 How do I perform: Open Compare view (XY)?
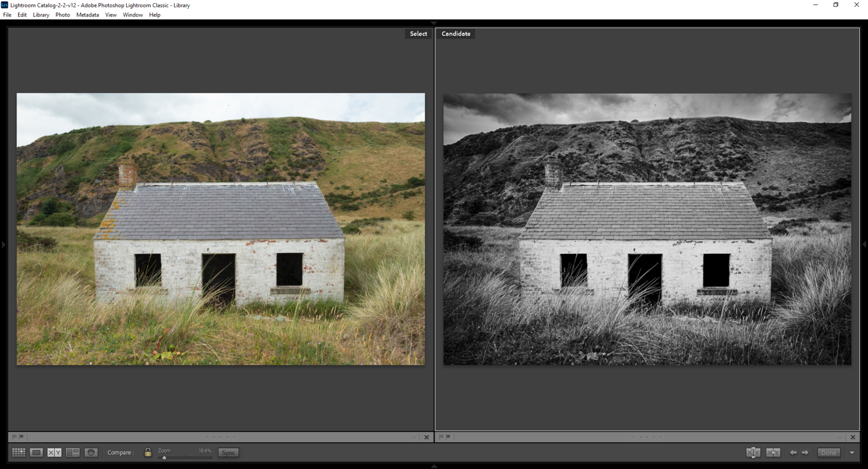point(53,452)
